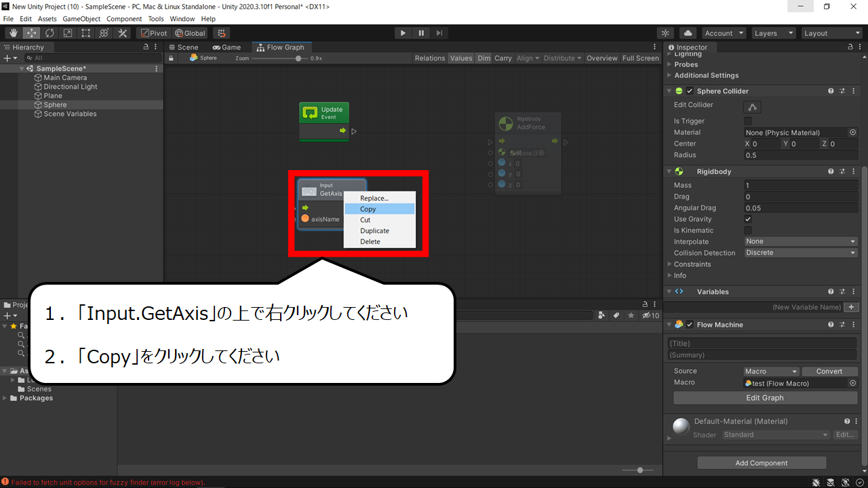Click the Convert button

tap(829, 371)
